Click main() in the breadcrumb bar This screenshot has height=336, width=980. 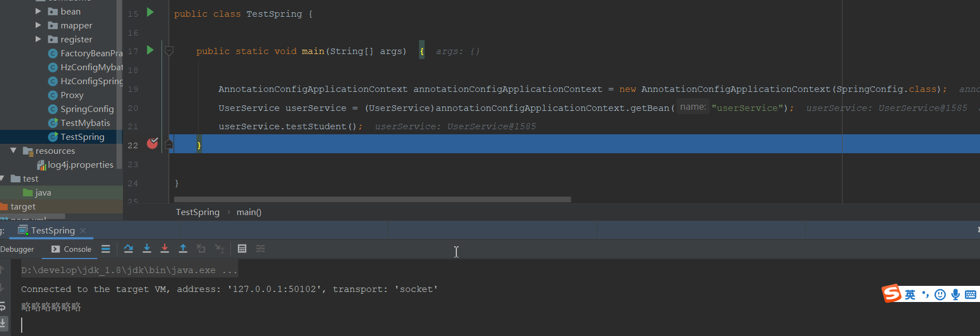point(249,212)
